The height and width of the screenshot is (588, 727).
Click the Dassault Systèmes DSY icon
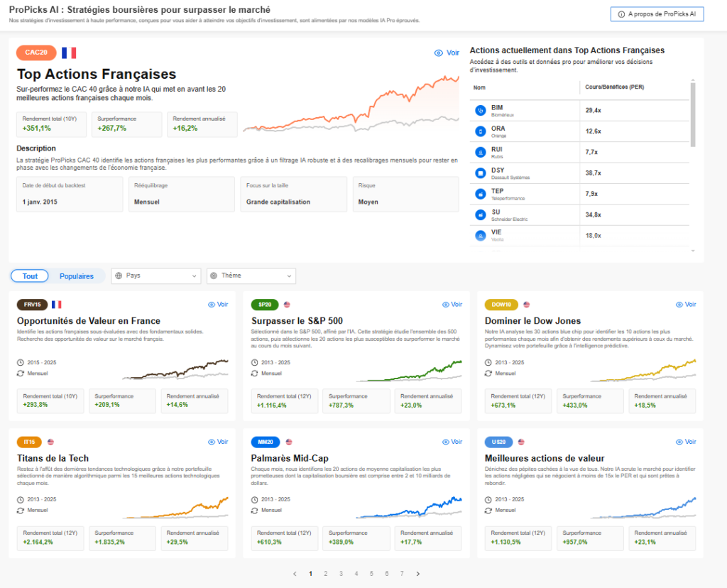pos(480,173)
